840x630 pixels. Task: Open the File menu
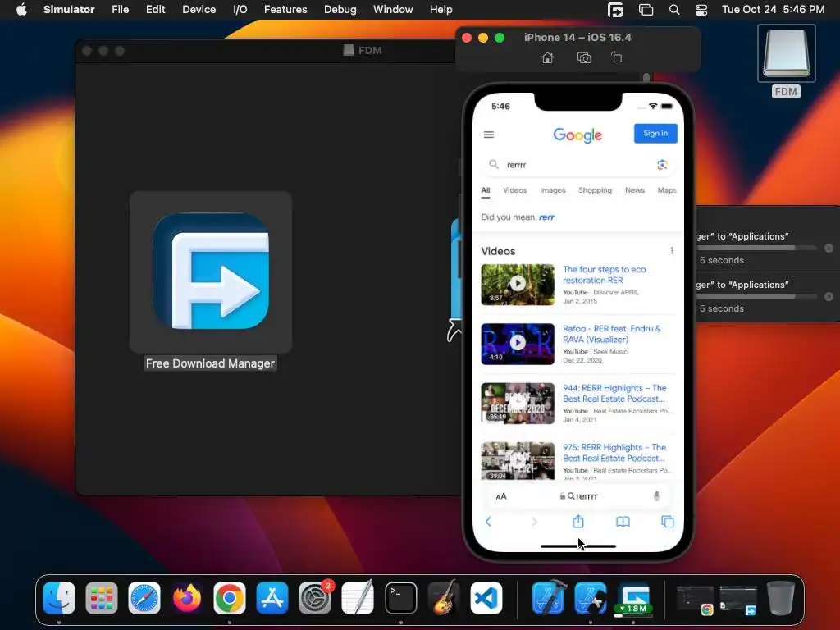click(120, 10)
